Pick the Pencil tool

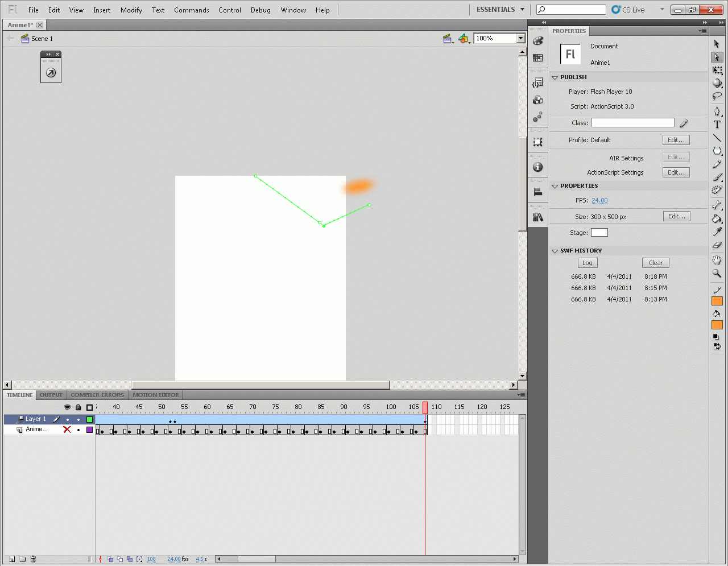pyautogui.click(x=717, y=164)
